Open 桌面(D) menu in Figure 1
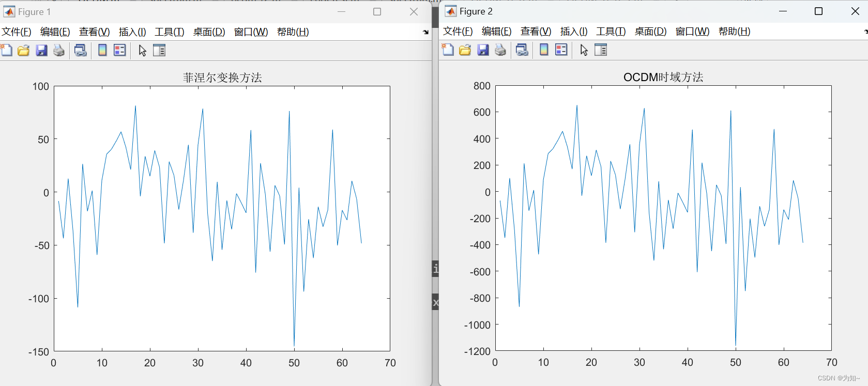The height and width of the screenshot is (386, 868). pyautogui.click(x=209, y=32)
